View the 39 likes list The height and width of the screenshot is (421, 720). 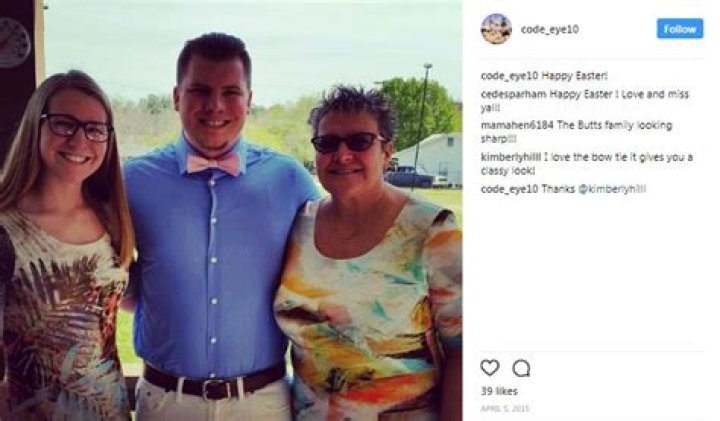click(x=499, y=391)
